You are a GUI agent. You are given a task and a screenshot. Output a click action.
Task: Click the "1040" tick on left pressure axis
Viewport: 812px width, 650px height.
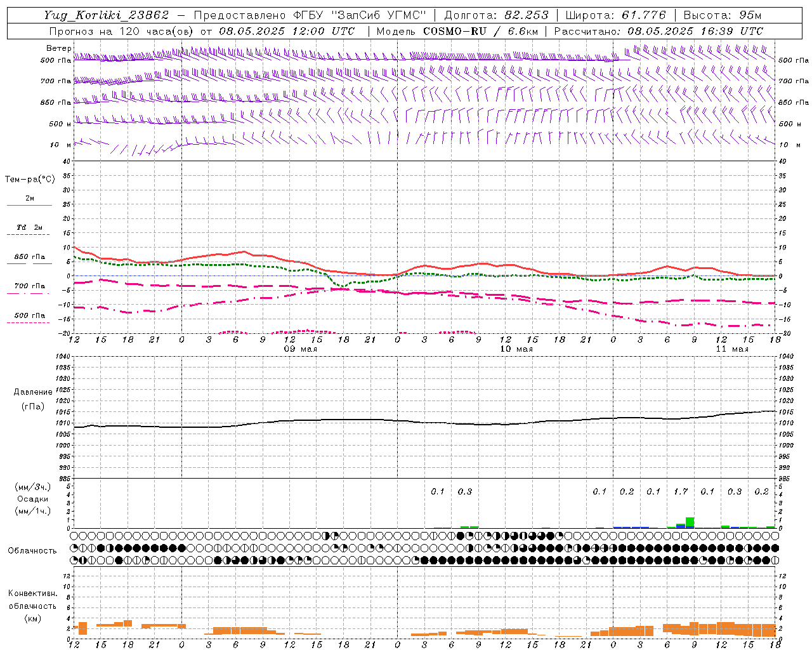[62, 357]
